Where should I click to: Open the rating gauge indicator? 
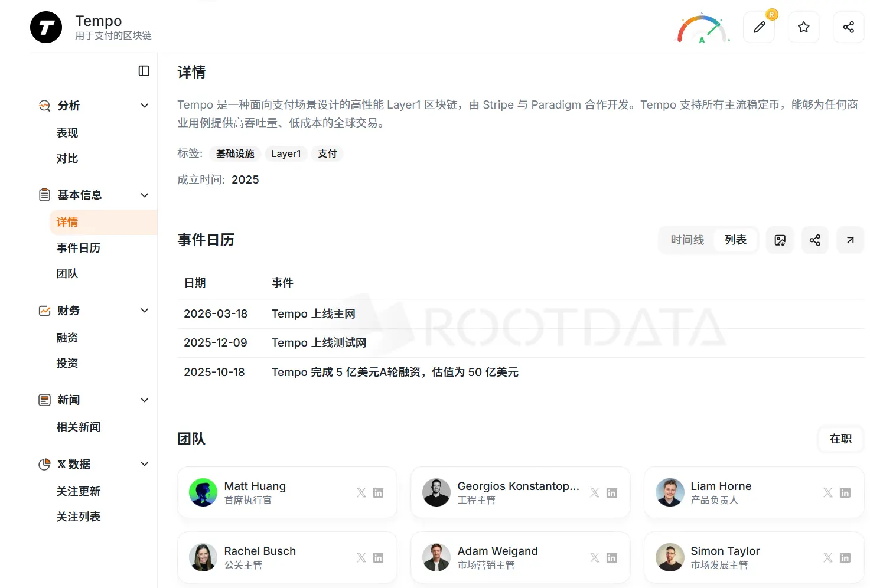[x=702, y=29]
